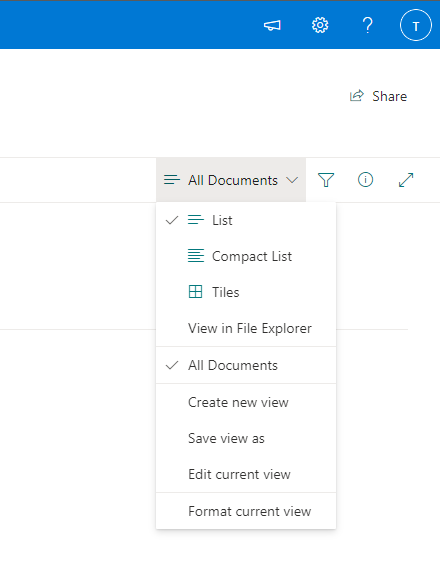The height and width of the screenshot is (572, 440).
Task: Open the details pane info icon
Action: pyautogui.click(x=365, y=180)
